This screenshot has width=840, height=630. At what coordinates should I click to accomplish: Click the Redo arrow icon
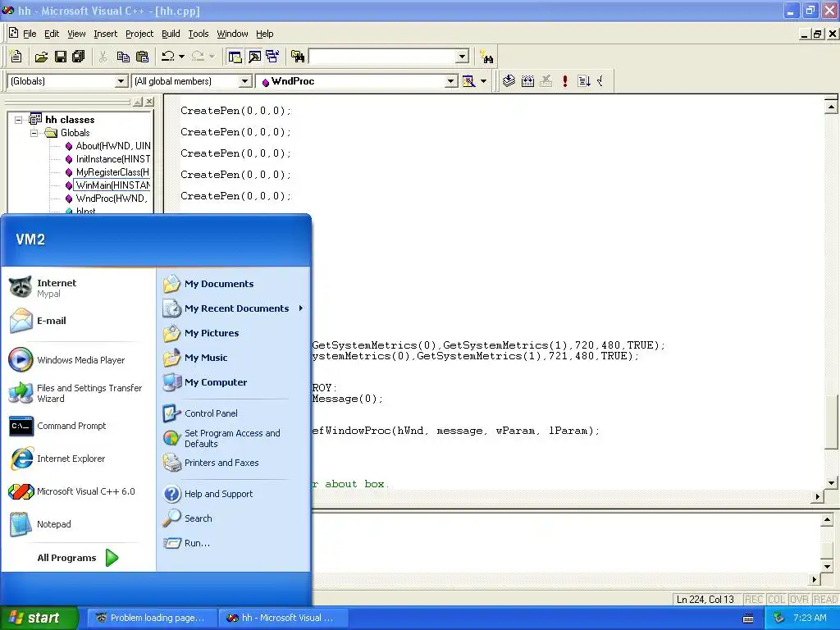pos(198,57)
